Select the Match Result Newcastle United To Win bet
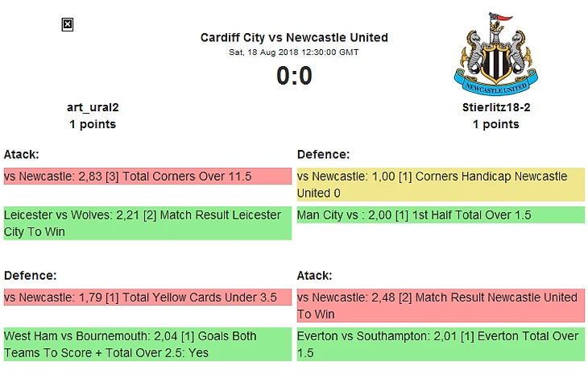This screenshot has width=588, height=387. click(x=441, y=306)
